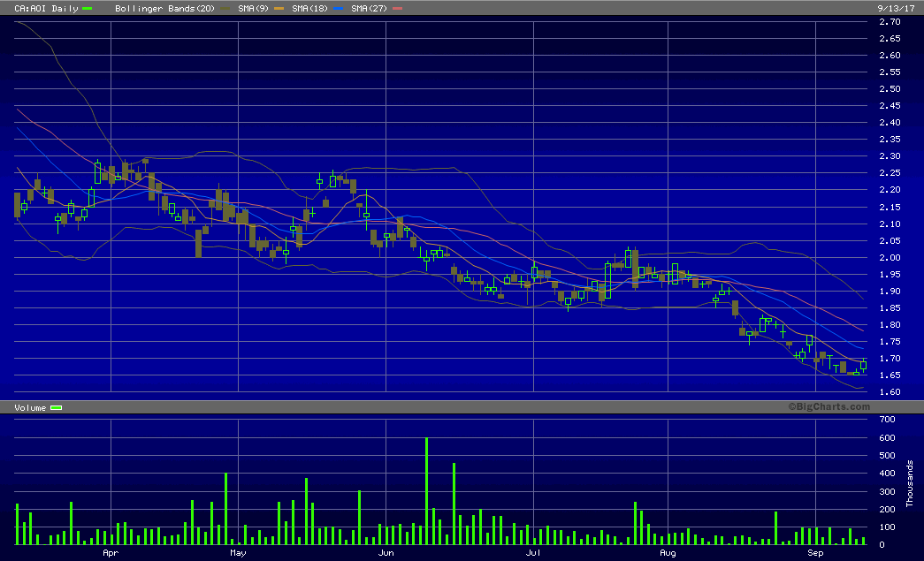Click the 1.85 price axis label
924x561 pixels.
point(890,307)
